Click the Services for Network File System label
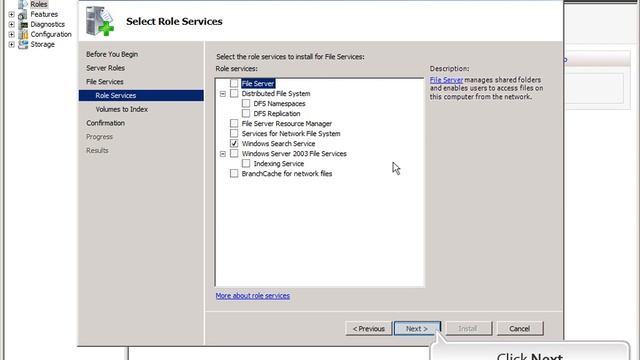The height and width of the screenshot is (360, 640). [x=291, y=134]
